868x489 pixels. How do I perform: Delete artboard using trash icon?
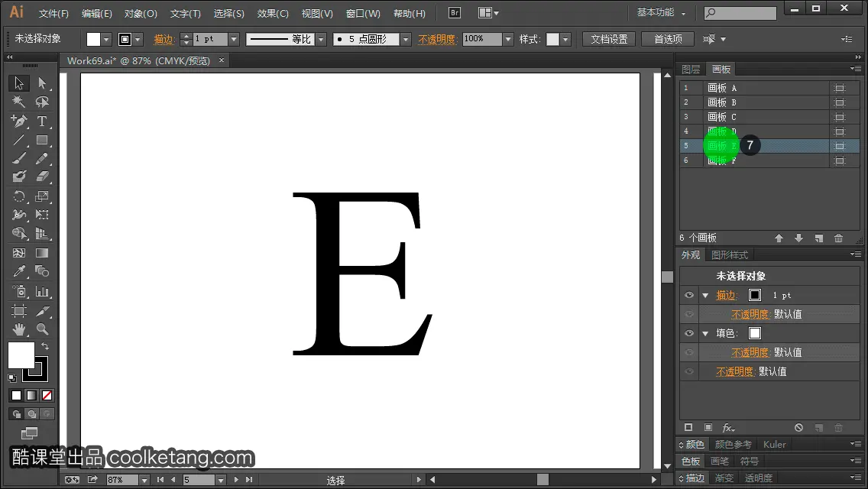coord(839,238)
